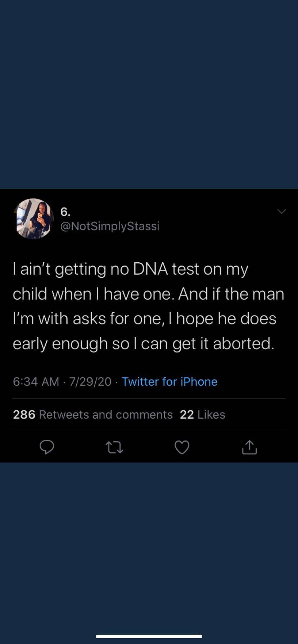Viewport: 298px width, 644px height.
Task: Tap the dark blue area above the tweet
Action: pyautogui.click(x=149, y=93)
